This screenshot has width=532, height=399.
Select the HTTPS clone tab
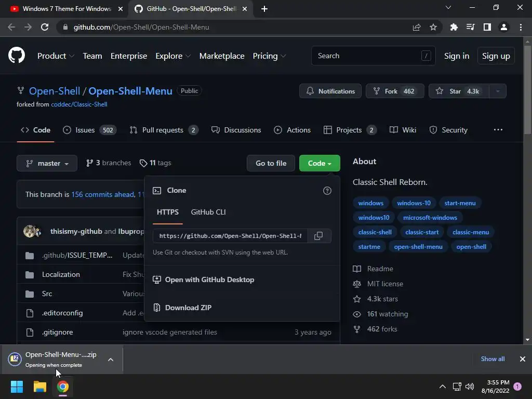pyautogui.click(x=168, y=212)
